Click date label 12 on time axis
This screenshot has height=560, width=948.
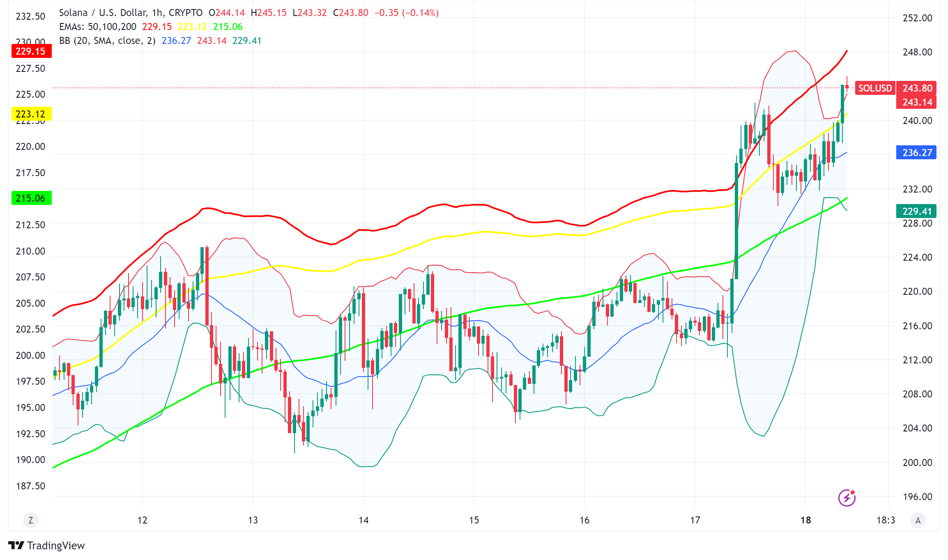142,520
